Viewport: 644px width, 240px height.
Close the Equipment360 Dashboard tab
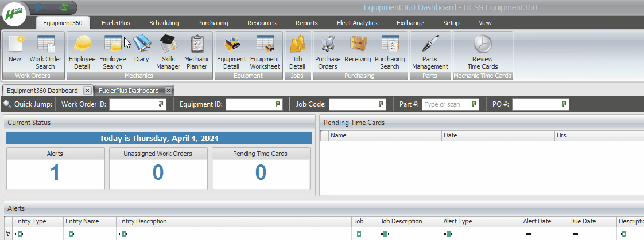click(x=87, y=91)
